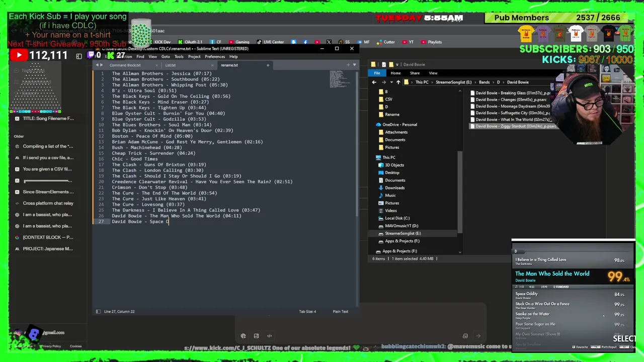Click 'Bands' in the address breadcrumb
The image size is (644, 362).
[484, 82]
